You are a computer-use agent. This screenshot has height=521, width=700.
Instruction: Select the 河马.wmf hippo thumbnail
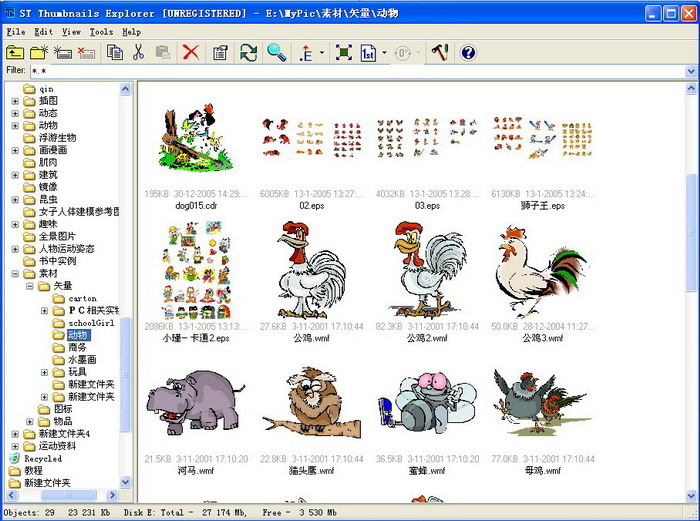[196, 403]
